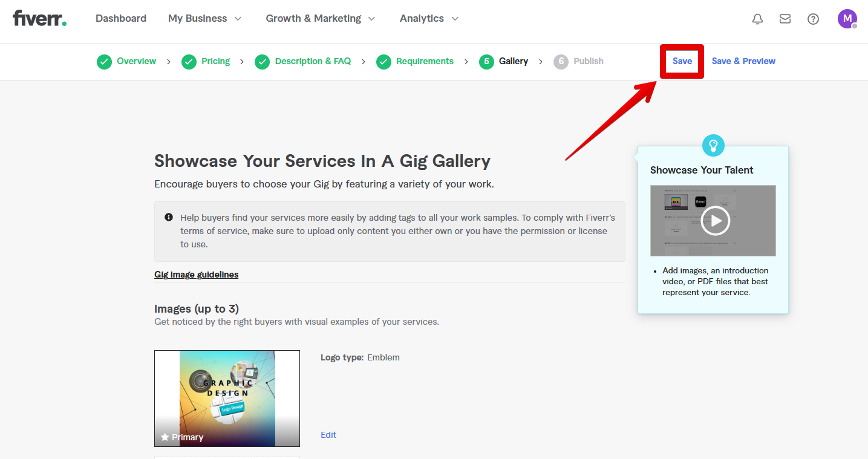Image resolution: width=868 pixels, height=459 pixels.
Task: Open the help question mark icon
Action: click(813, 19)
